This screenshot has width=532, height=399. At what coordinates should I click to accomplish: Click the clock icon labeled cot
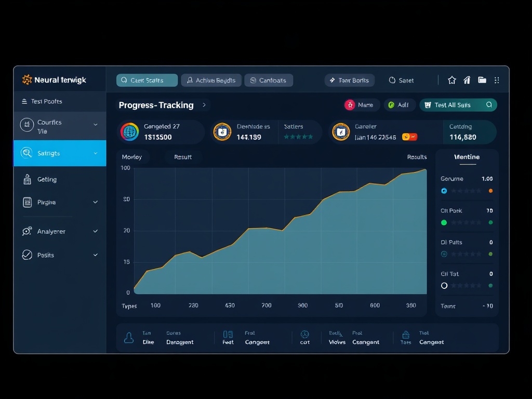pos(304,334)
